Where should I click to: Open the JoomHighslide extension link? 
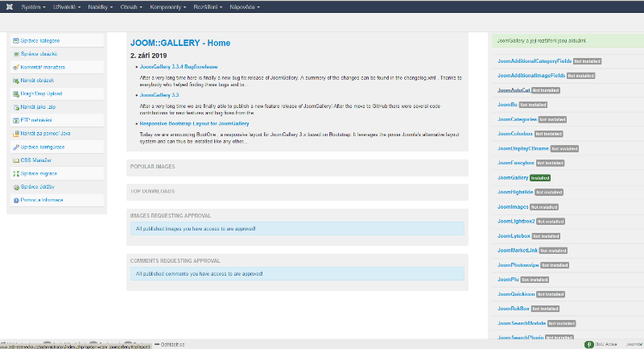coord(515,192)
